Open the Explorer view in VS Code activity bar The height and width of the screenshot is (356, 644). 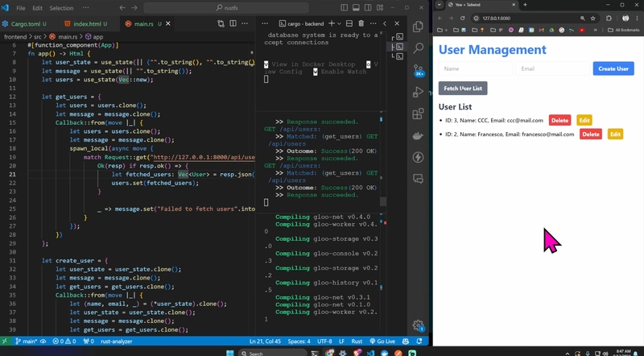[418, 27]
